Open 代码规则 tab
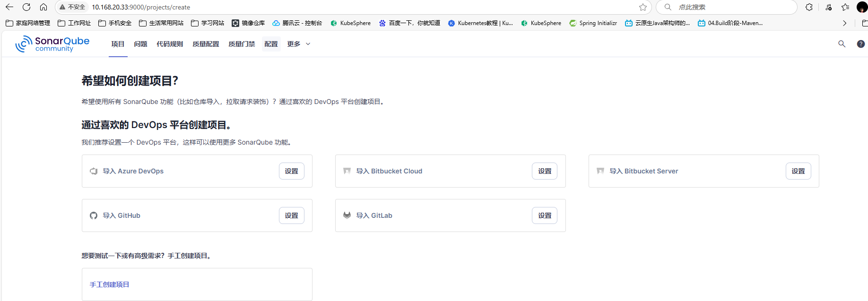 coord(170,44)
